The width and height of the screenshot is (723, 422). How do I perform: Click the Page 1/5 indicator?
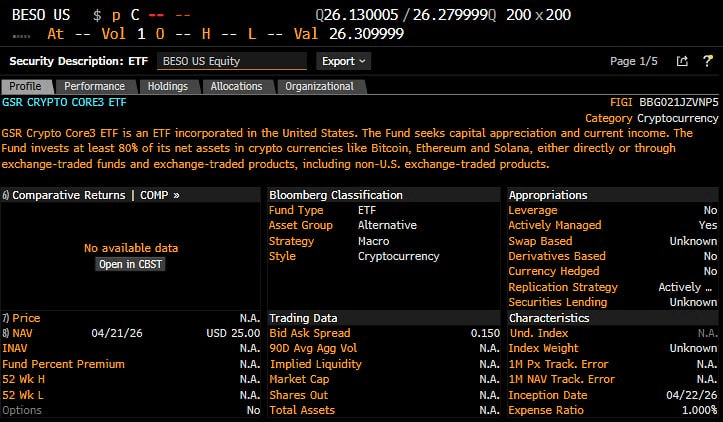633,61
